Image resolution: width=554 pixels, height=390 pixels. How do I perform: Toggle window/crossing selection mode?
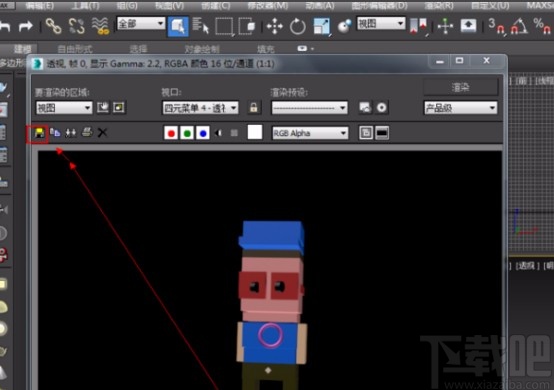point(247,26)
